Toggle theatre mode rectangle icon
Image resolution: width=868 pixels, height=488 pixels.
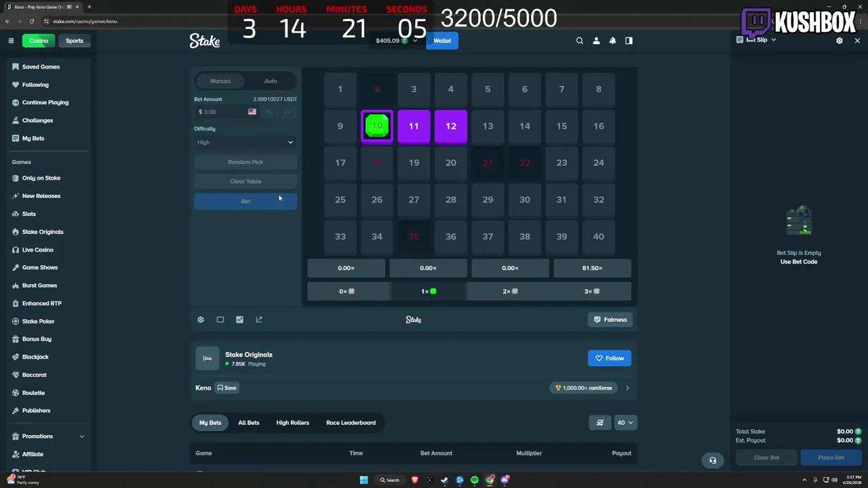(x=220, y=319)
